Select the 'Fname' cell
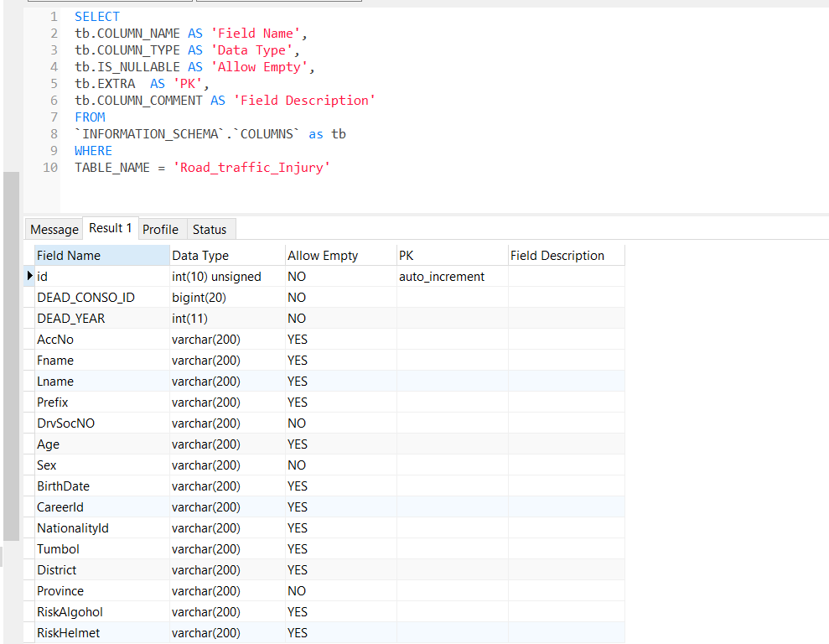The width and height of the screenshot is (829, 644). 102,361
